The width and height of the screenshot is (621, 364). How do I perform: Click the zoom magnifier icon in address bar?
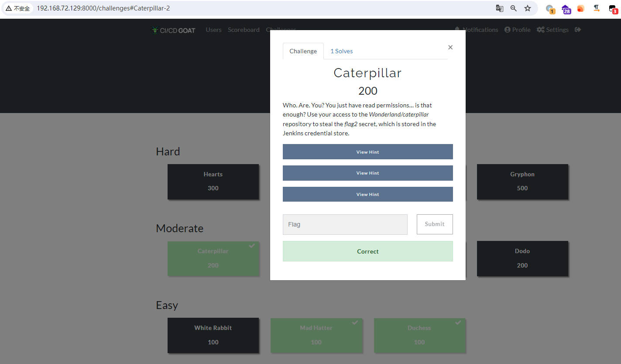click(x=514, y=8)
